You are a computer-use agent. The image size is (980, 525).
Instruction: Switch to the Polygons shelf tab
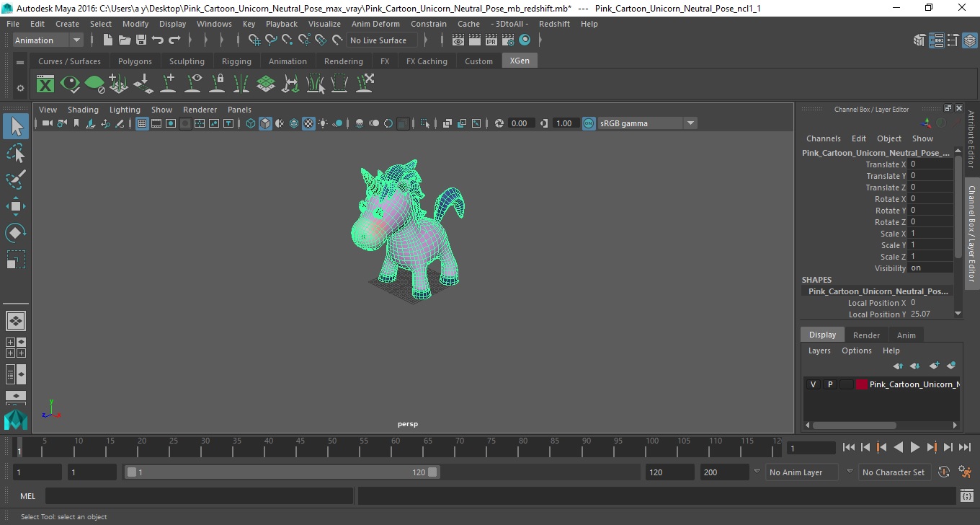pyautogui.click(x=135, y=61)
